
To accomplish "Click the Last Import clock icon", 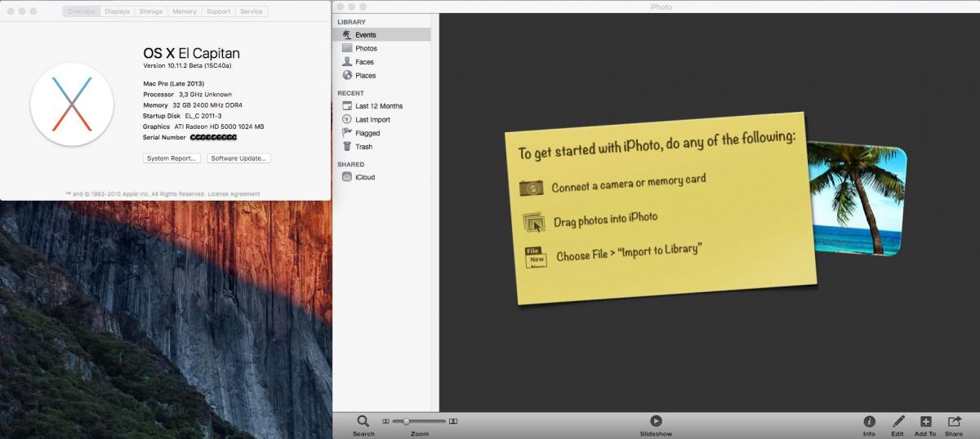I will [x=347, y=119].
